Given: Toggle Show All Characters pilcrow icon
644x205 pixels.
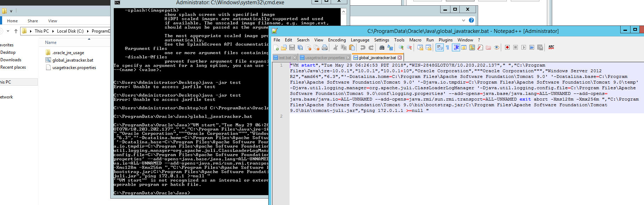Looking at the screenshot, I should point(447,47).
